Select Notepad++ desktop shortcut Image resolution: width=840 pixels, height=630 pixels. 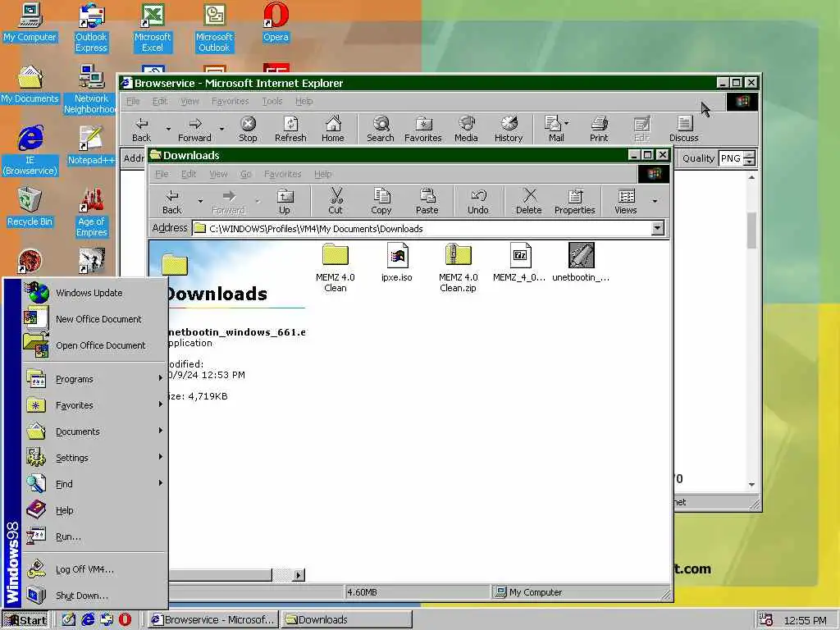tap(91, 145)
